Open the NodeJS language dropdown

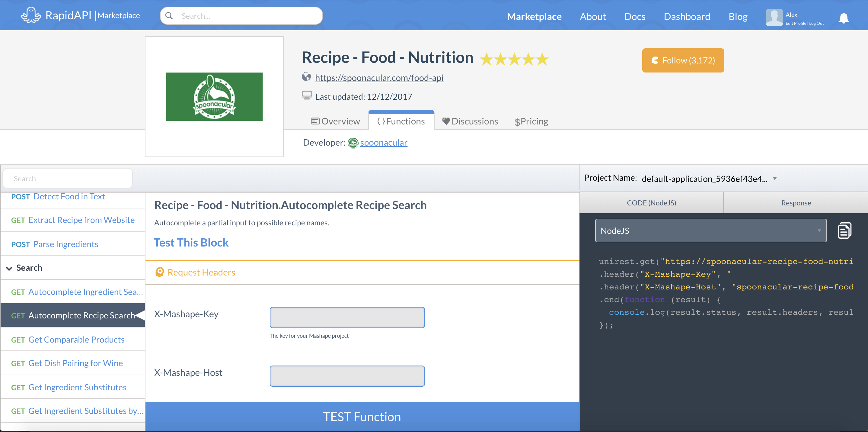(711, 231)
